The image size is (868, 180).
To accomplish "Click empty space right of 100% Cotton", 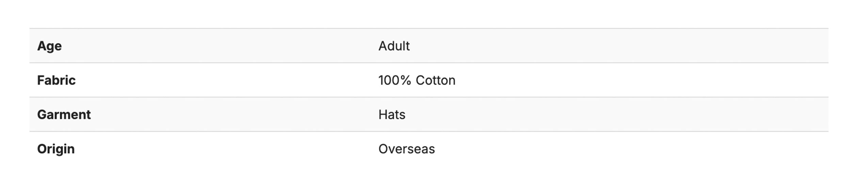I will [630, 80].
